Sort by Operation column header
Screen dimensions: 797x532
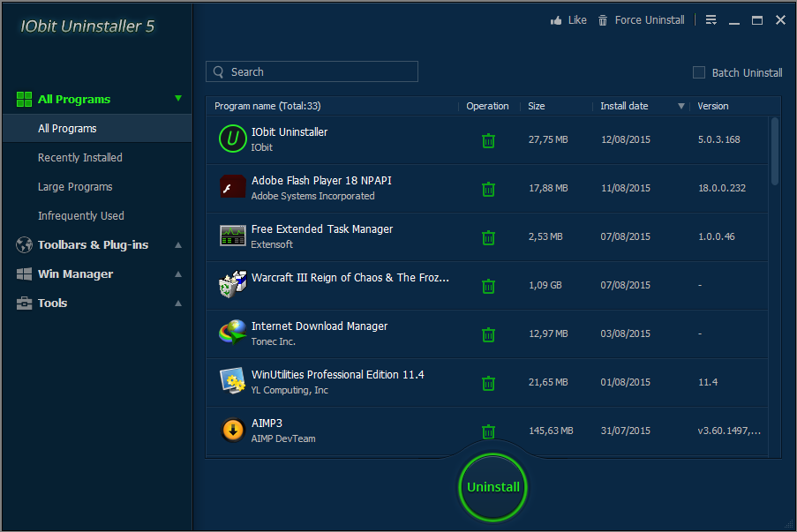(487, 106)
